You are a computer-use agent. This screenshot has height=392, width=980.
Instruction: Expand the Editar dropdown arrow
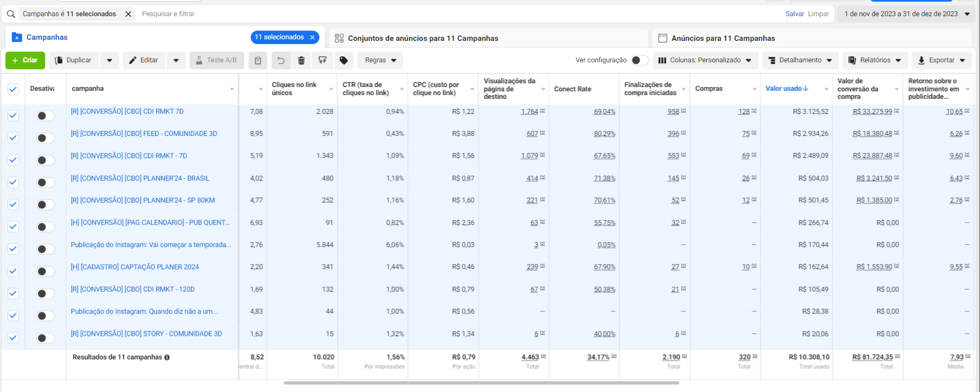pos(176,60)
